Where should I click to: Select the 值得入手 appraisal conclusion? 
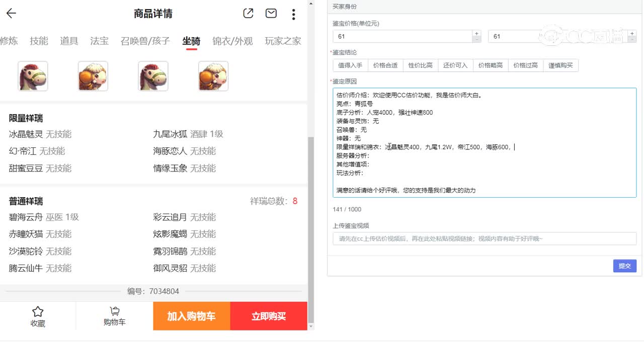tap(350, 65)
